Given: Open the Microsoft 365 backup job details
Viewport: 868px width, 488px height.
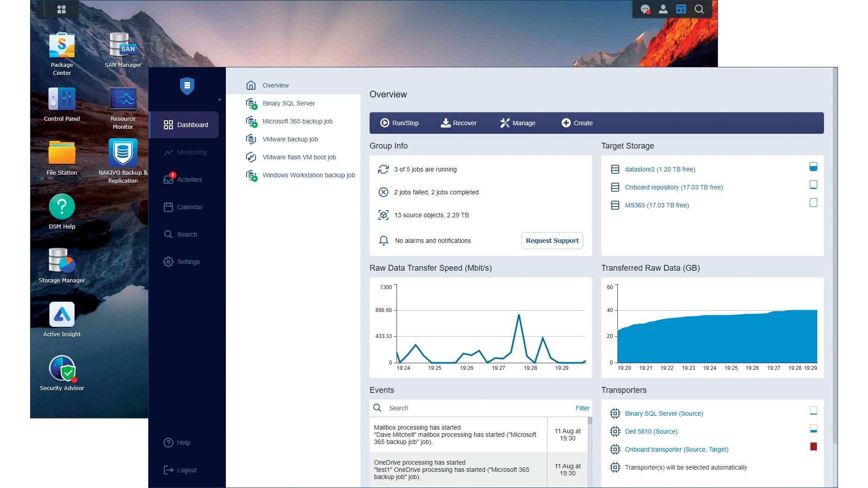Looking at the screenshot, I should tap(297, 121).
